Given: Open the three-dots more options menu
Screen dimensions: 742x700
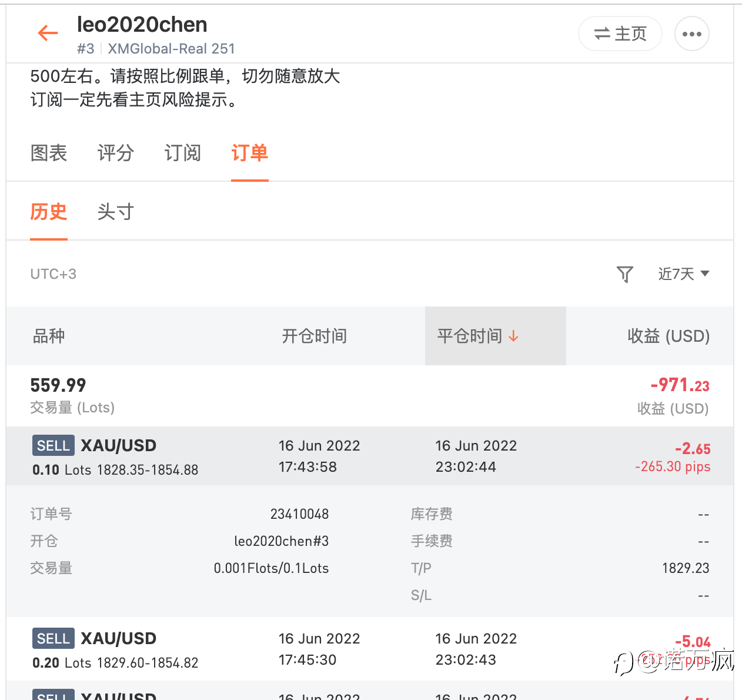Looking at the screenshot, I should pos(691,34).
